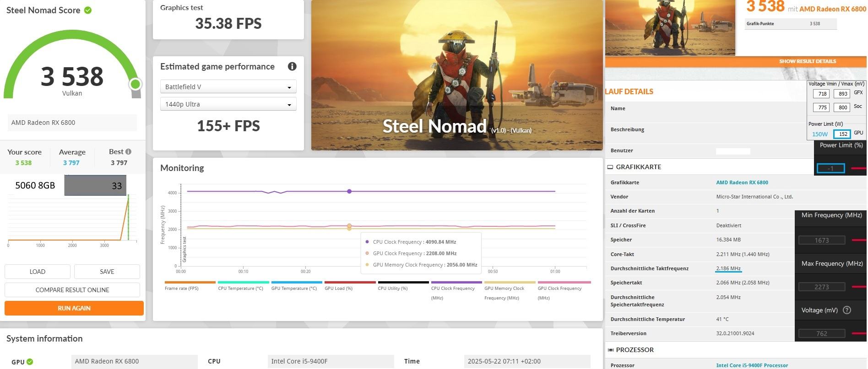This screenshot has width=868, height=369.
Task: Click the Grafik-Punkte value 3 538
Action: [815, 24]
